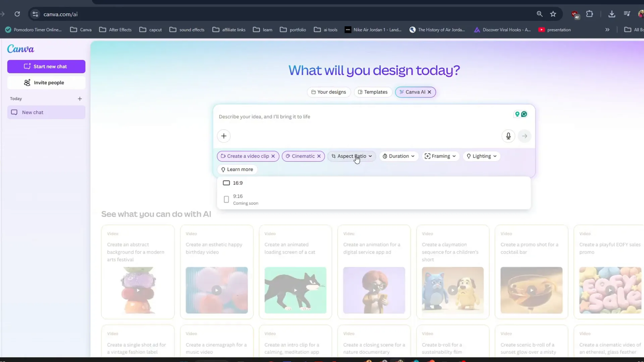Play the claymation sequence video thumbnail
This screenshot has width=644, height=362.
click(453, 290)
